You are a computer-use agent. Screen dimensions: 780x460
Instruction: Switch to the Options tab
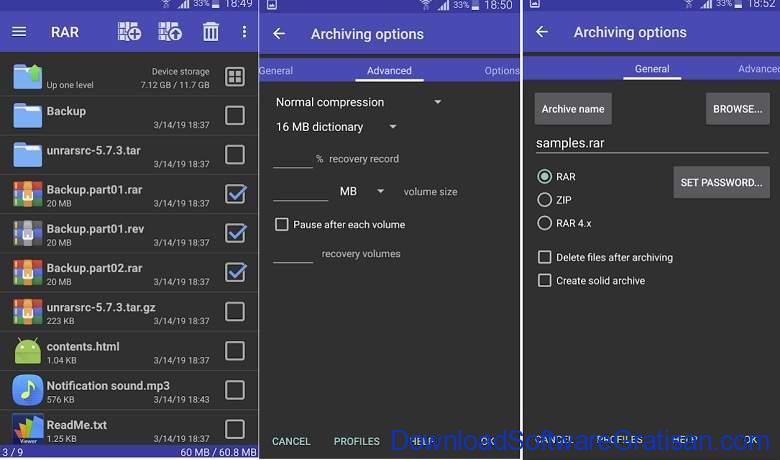[501, 71]
